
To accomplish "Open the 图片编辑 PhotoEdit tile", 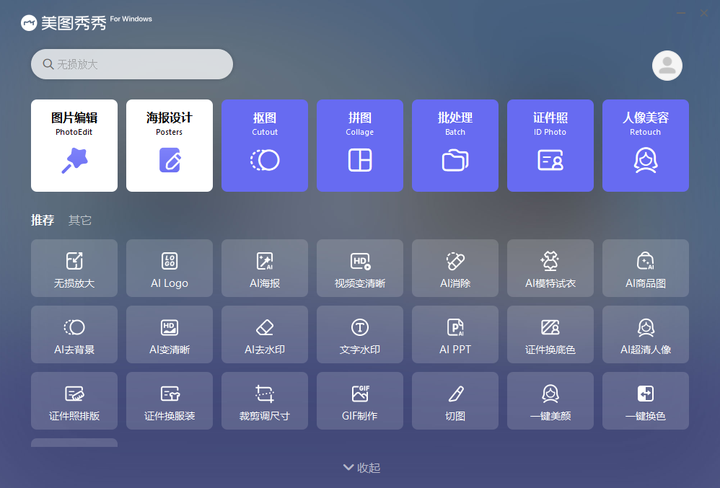I will click(x=74, y=146).
